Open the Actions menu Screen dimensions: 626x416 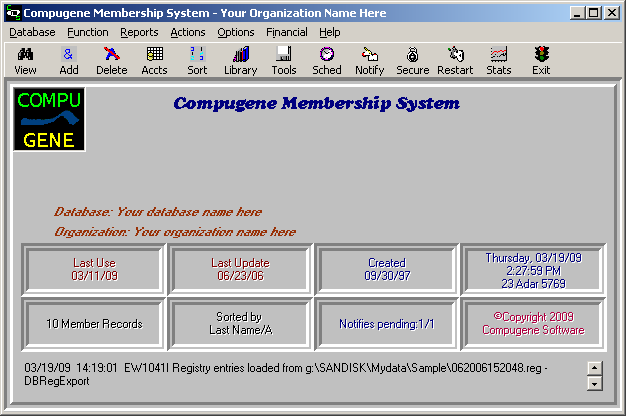tap(188, 32)
